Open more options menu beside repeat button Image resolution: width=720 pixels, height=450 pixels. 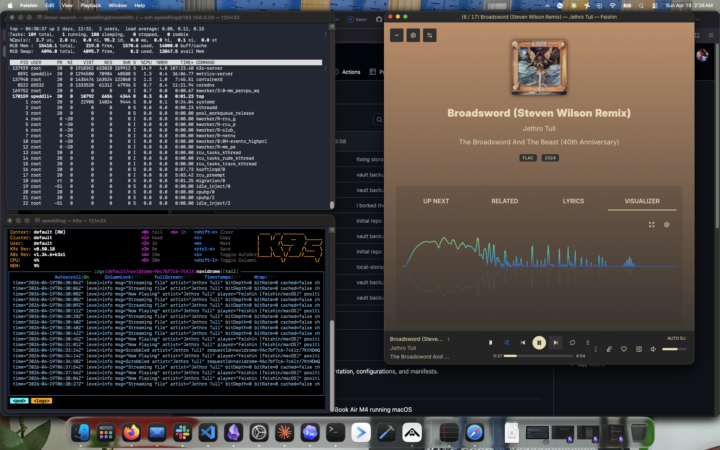pos(588,343)
